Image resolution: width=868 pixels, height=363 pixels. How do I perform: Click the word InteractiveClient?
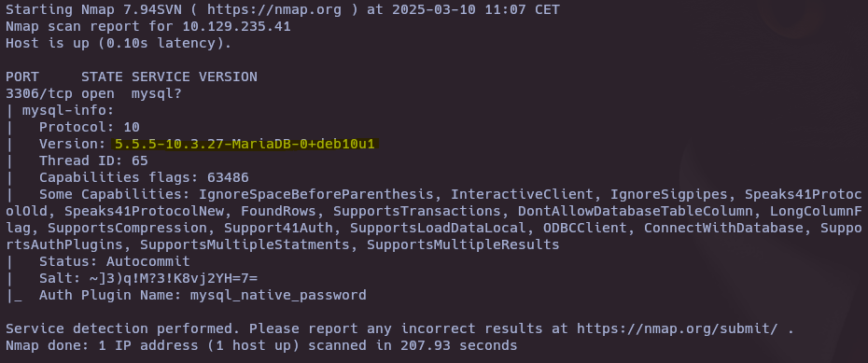(x=522, y=195)
